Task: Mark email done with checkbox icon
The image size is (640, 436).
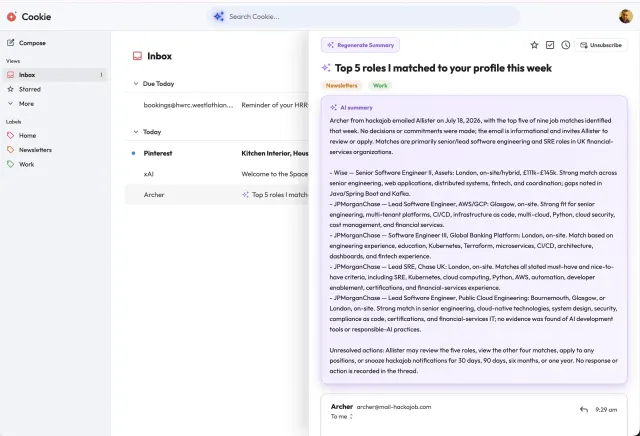Action: pyautogui.click(x=550, y=45)
